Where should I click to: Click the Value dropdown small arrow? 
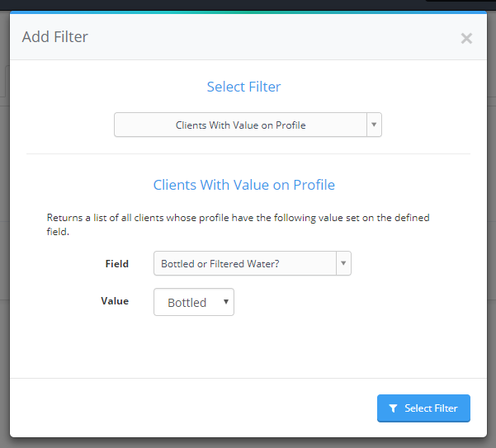[x=226, y=302]
